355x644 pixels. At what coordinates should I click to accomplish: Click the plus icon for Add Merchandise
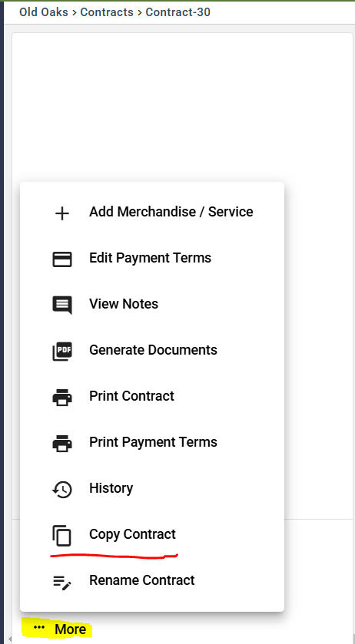62,213
